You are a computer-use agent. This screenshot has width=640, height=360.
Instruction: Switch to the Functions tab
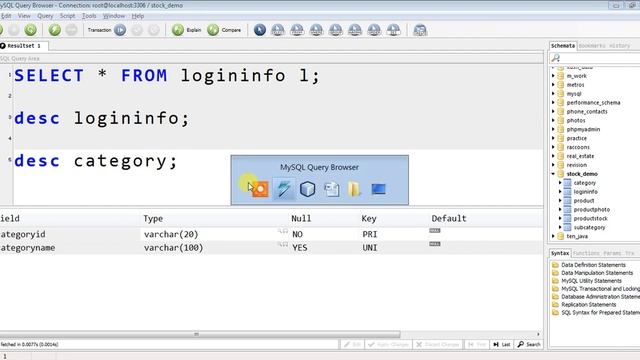(586, 253)
